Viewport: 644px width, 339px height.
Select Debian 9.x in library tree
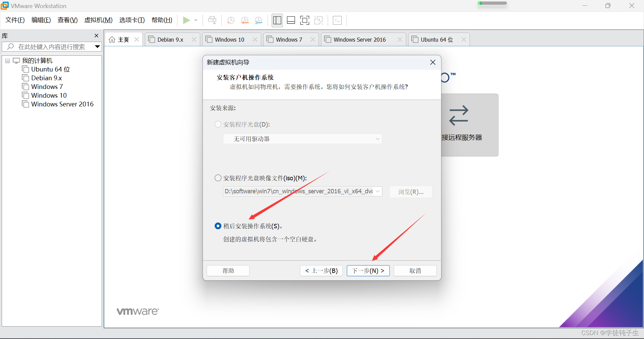click(x=46, y=78)
